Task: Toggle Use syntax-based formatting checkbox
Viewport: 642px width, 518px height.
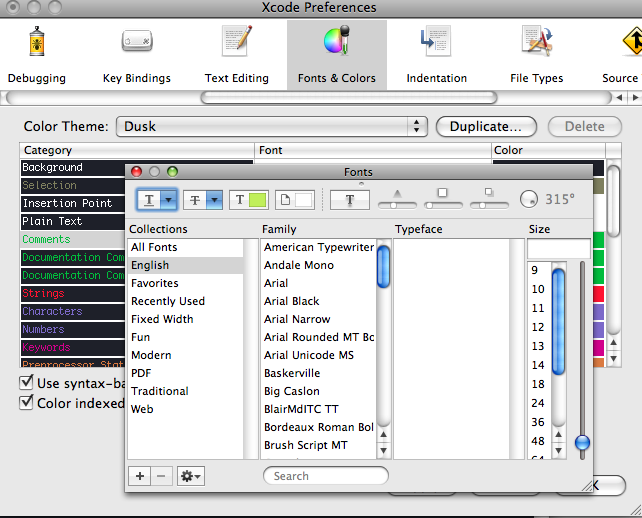Action: [26, 382]
